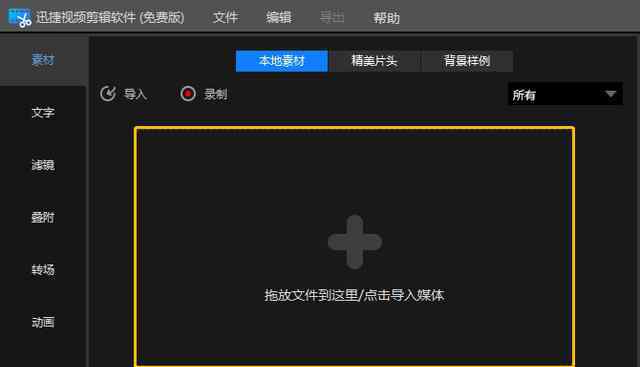The width and height of the screenshot is (640, 367).
Task: Click the 迅捷视频剪辑软件 (免费版) title
Action: click(x=110, y=18)
